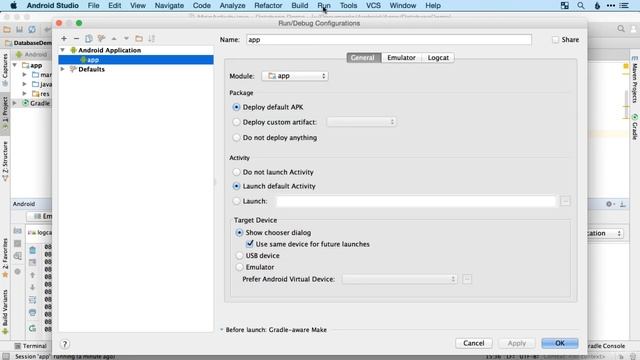
Task: Expand Before launch section
Action: [x=222, y=329]
